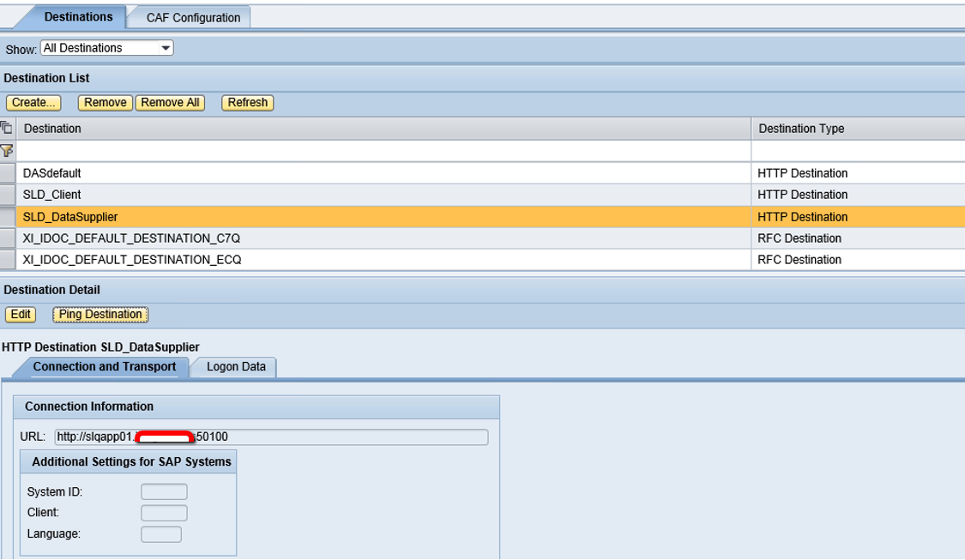Click the Client input field

click(x=164, y=513)
